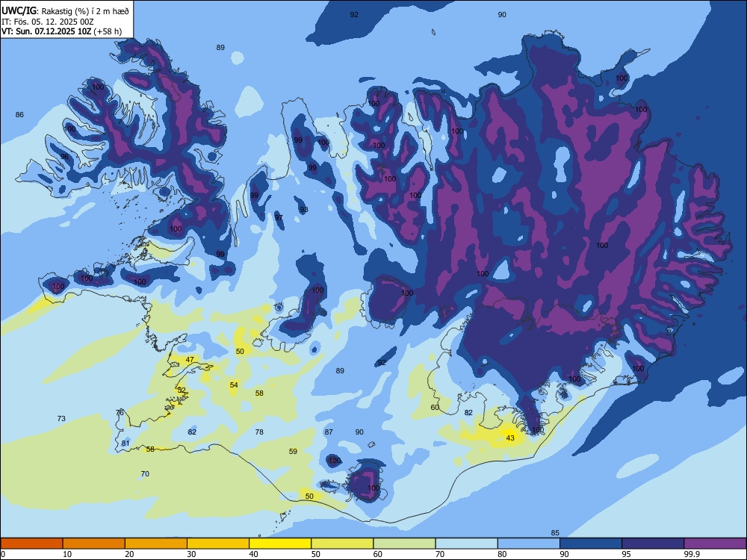
Task: Click the bright yellow 40–50 legend swatch
Action: click(x=280, y=544)
